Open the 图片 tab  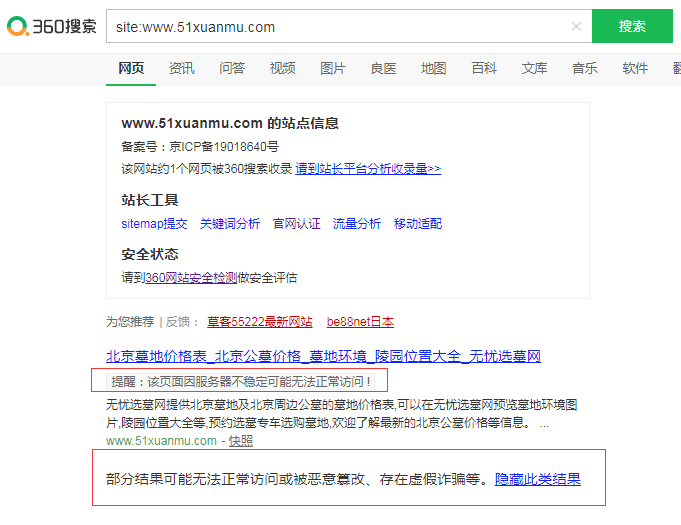332,68
